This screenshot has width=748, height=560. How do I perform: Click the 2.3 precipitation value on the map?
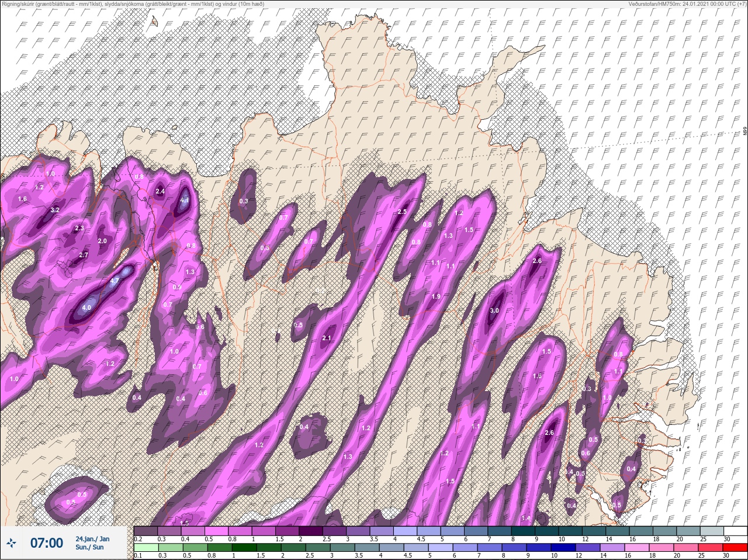pos(80,228)
